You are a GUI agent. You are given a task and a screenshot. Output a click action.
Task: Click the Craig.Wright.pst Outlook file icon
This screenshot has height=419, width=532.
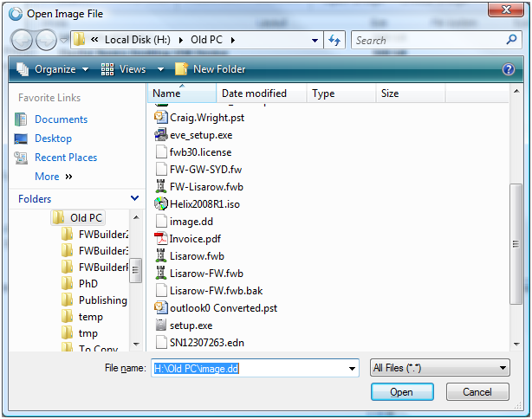[161, 117]
